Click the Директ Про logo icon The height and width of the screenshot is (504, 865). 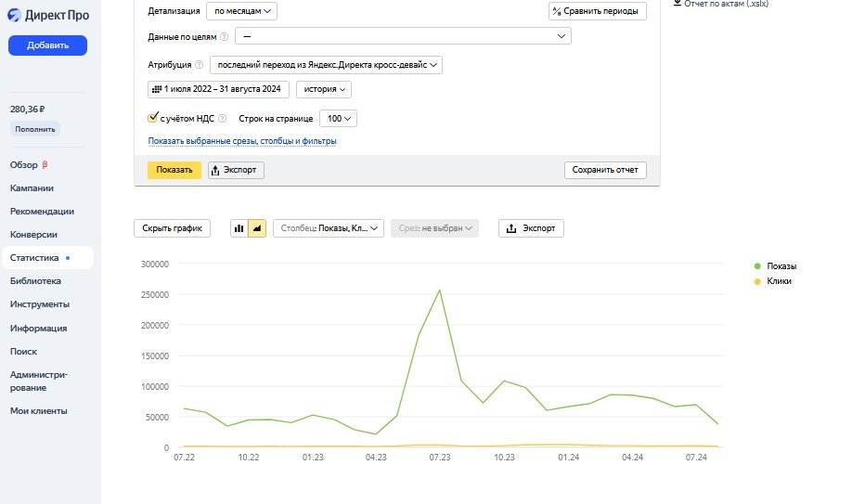pyautogui.click(x=14, y=16)
